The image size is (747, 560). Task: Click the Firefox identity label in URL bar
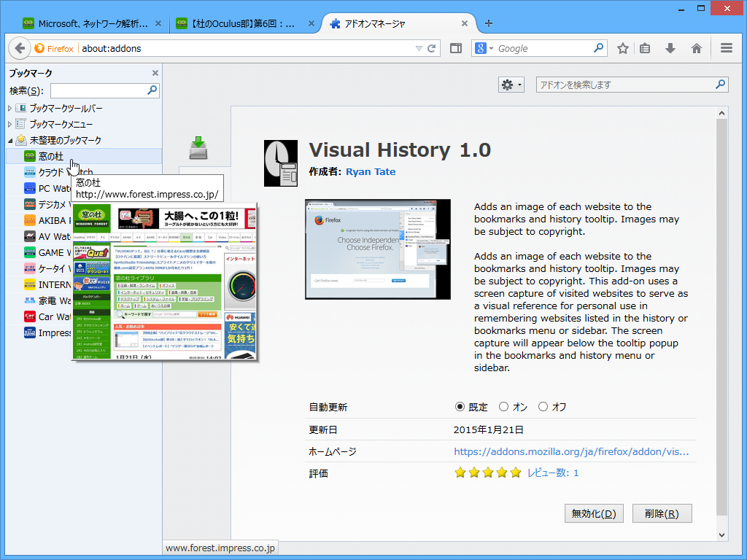54,48
